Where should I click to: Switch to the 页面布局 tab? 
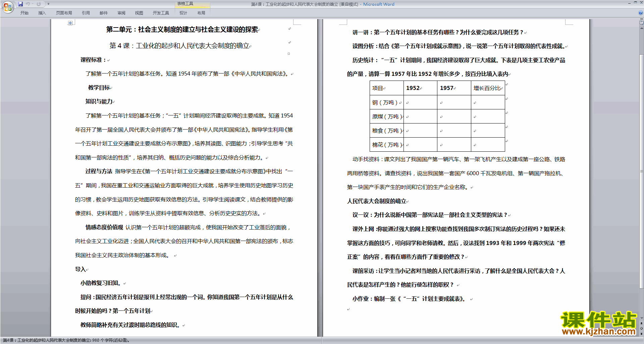coord(64,13)
